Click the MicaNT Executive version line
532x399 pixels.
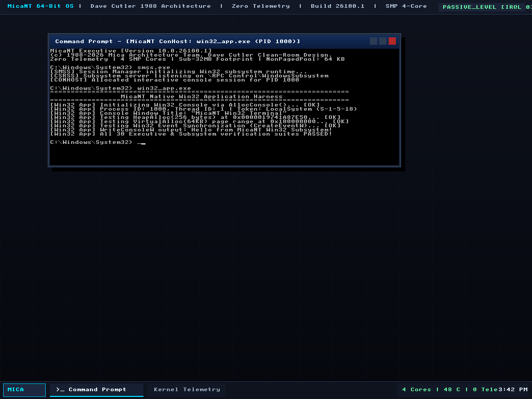point(131,51)
